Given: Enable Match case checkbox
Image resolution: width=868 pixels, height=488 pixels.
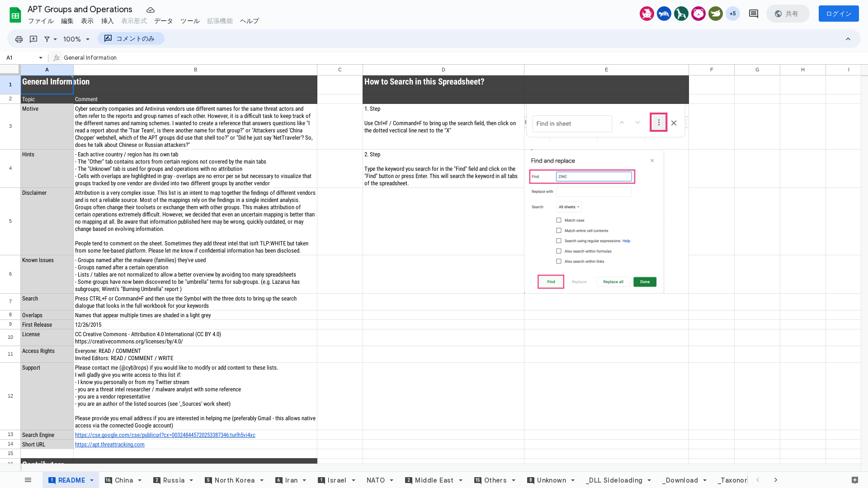Looking at the screenshot, I should click(x=559, y=220).
